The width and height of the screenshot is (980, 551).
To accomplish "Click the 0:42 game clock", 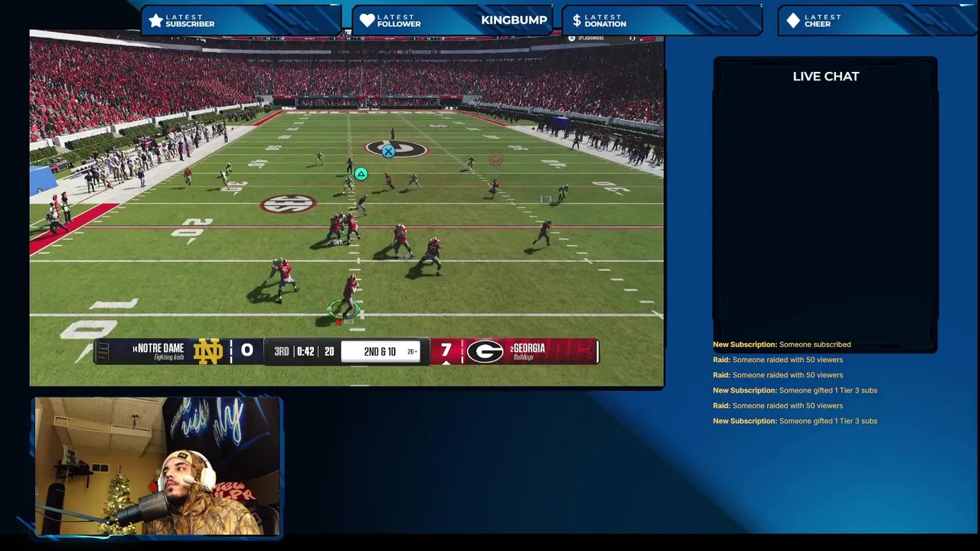I will [x=305, y=351].
